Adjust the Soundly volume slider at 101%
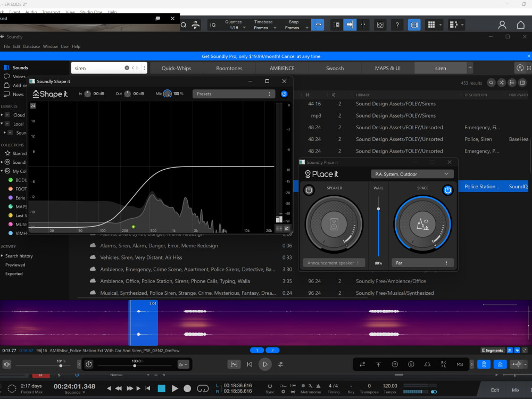This screenshot has width=532, height=399. (61, 366)
